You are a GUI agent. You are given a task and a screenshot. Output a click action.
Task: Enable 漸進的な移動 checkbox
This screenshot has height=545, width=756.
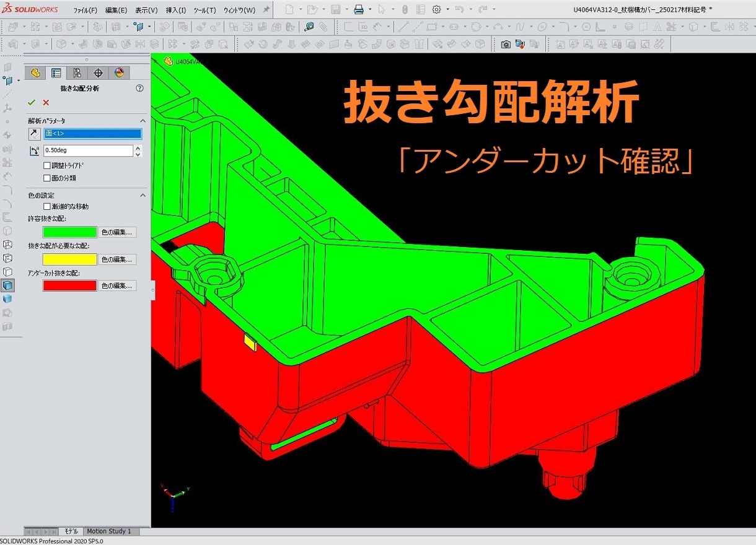(x=47, y=206)
